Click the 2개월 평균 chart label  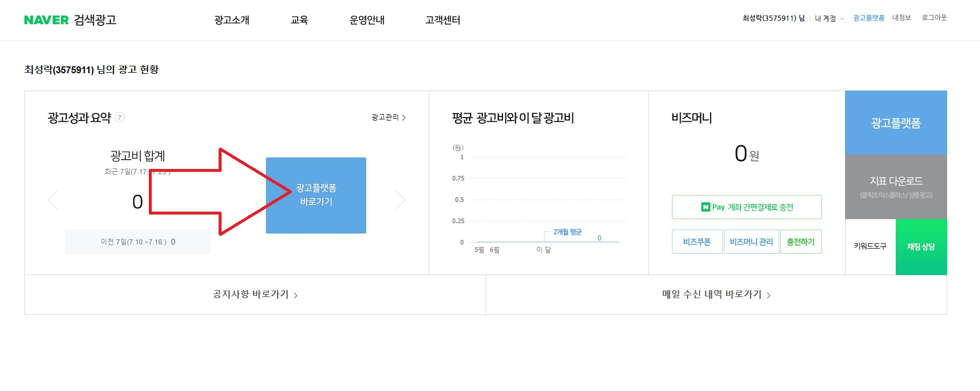click(x=568, y=232)
